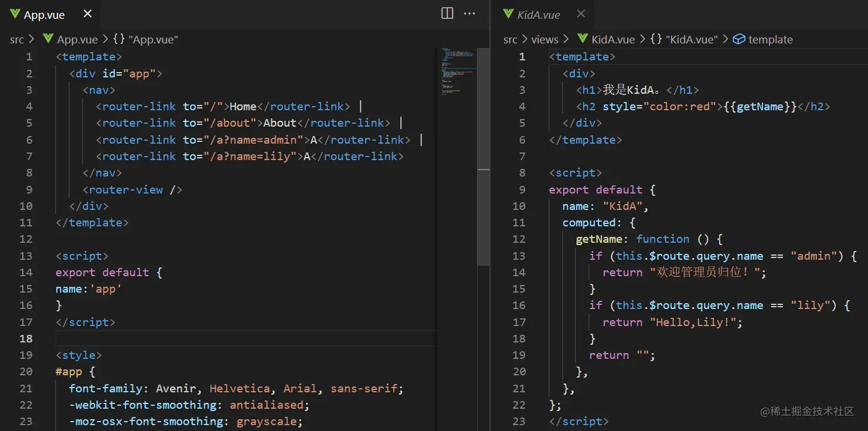868x431 pixels.
Task: Click line number 1 in KidA.vue
Action: (522, 57)
